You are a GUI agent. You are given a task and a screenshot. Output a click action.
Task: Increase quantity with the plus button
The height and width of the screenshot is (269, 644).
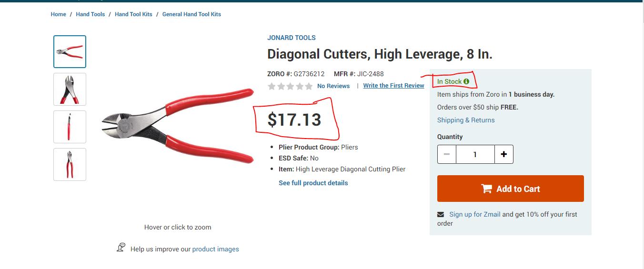pos(503,154)
